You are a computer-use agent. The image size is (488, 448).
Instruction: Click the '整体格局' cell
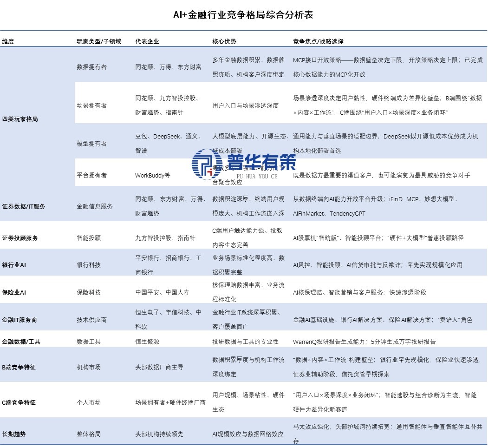[89, 435]
